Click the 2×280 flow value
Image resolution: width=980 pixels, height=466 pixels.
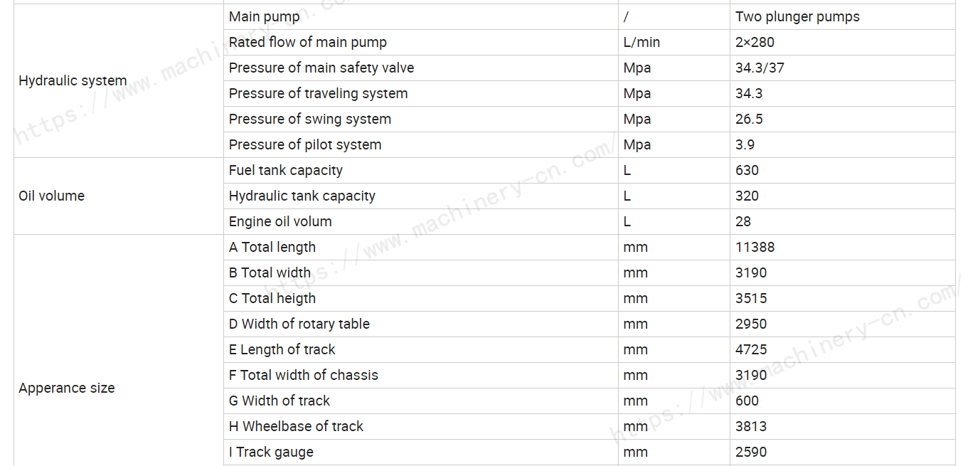(755, 42)
